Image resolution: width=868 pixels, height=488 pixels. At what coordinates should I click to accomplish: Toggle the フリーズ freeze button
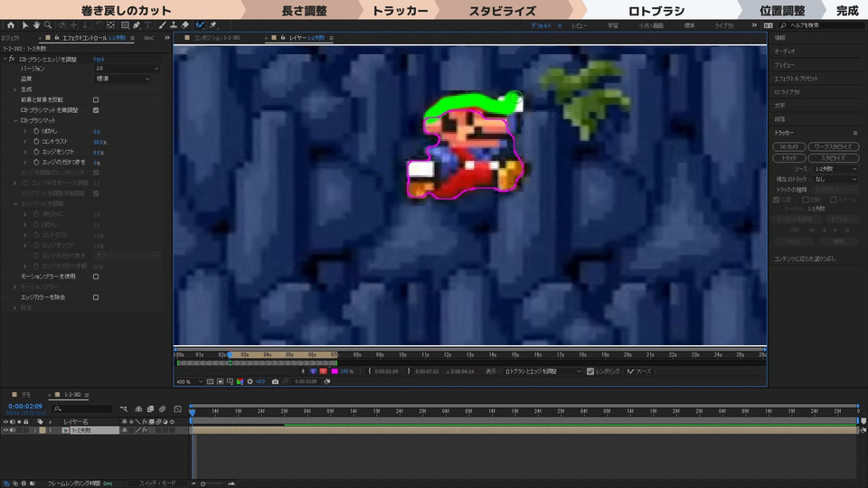point(639,371)
